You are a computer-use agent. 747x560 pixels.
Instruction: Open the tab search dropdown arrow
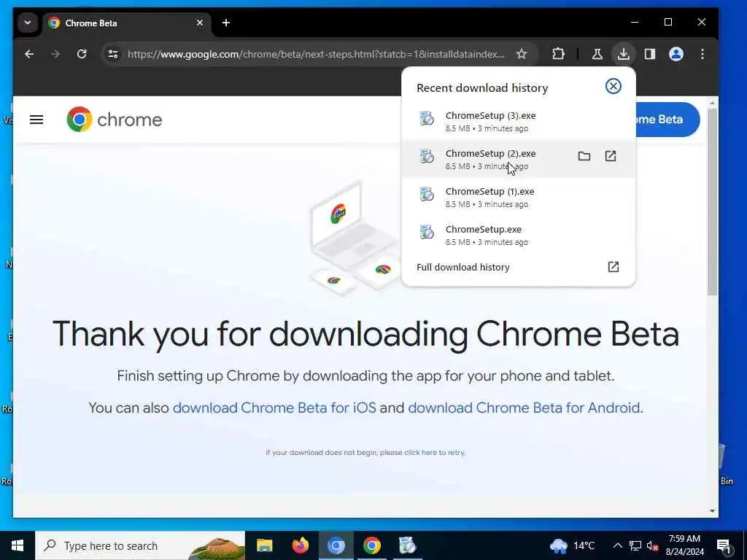coord(28,23)
